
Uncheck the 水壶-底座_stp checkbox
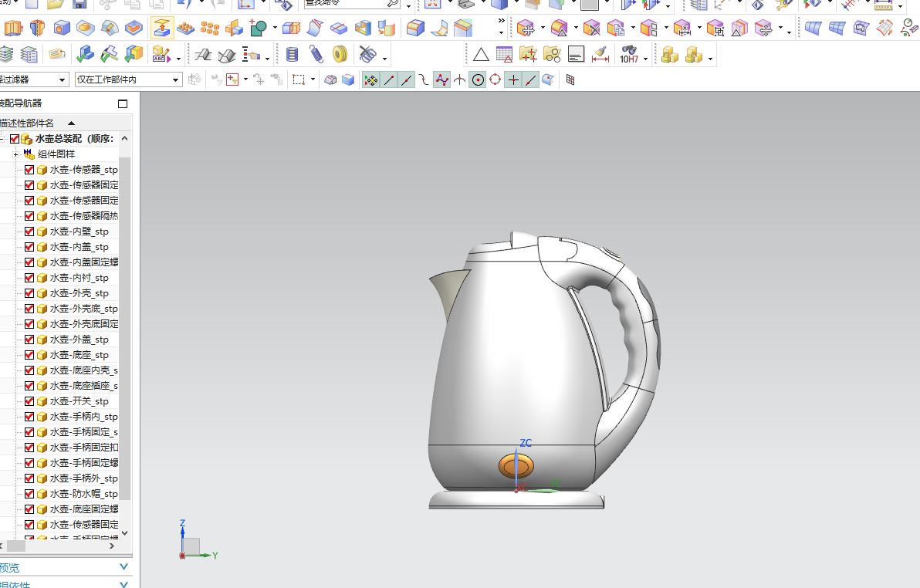click(x=29, y=354)
